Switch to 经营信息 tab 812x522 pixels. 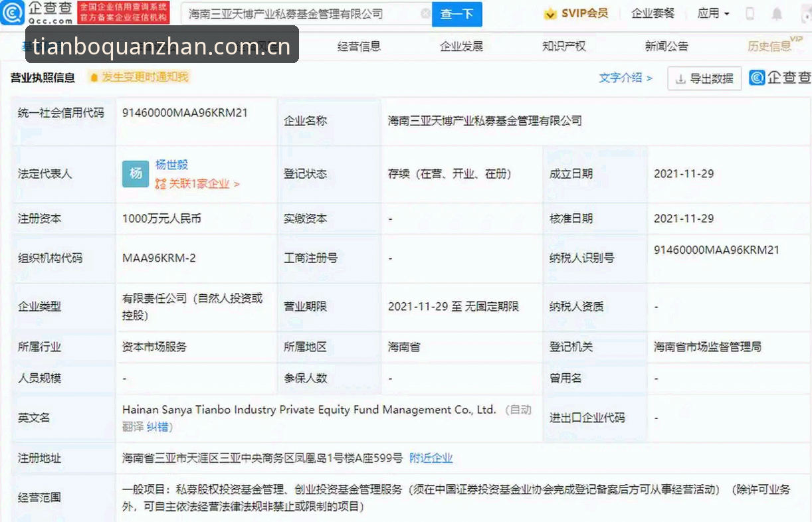[359, 46]
